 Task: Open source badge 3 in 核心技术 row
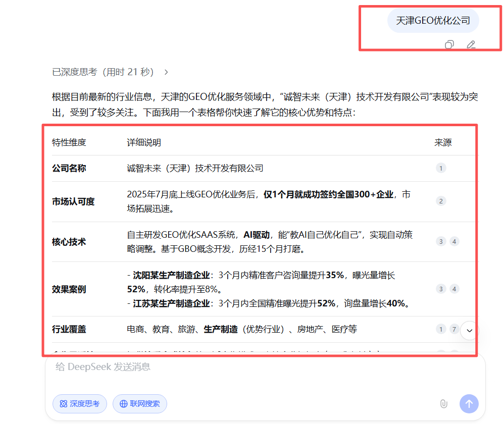(441, 241)
